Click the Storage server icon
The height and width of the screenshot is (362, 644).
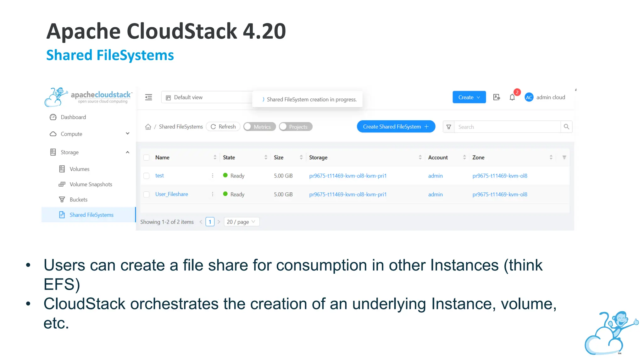pyautogui.click(x=53, y=152)
